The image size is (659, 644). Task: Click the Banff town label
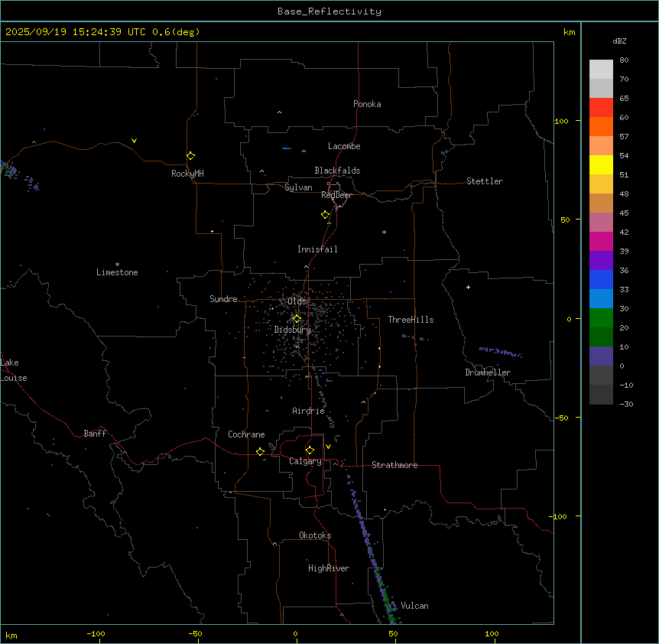tap(95, 434)
